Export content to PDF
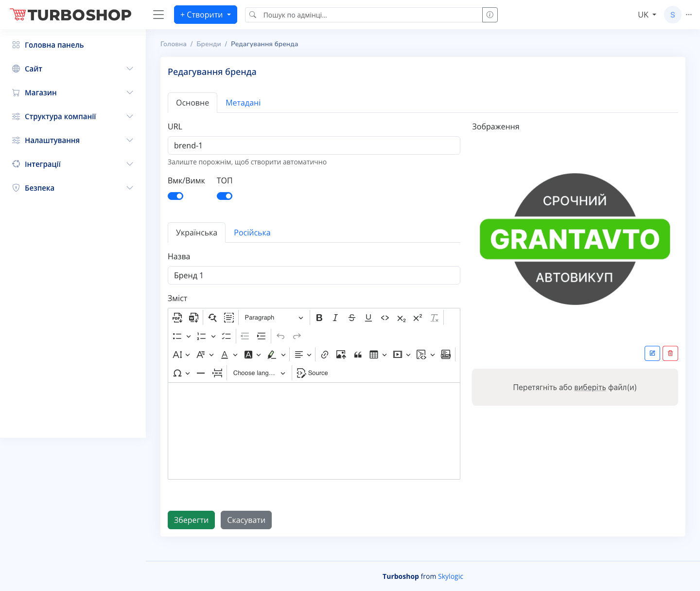700x591 pixels. click(177, 318)
